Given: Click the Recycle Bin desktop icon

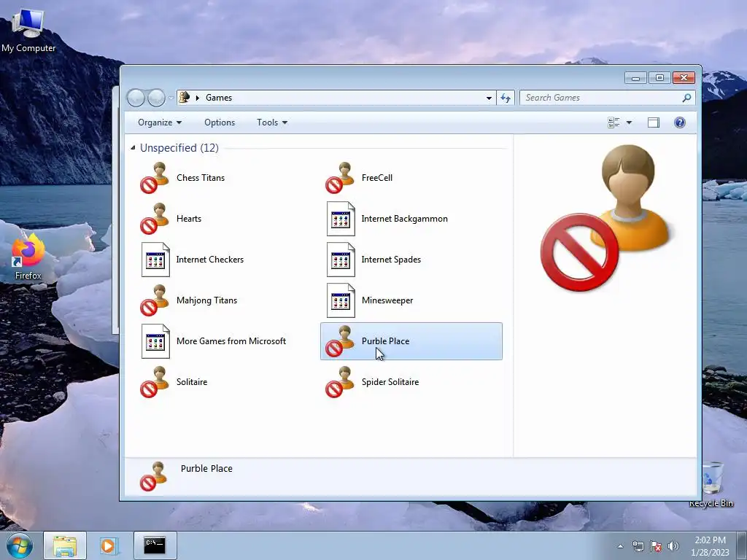Looking at the screenshot, I should coord(712,484).
